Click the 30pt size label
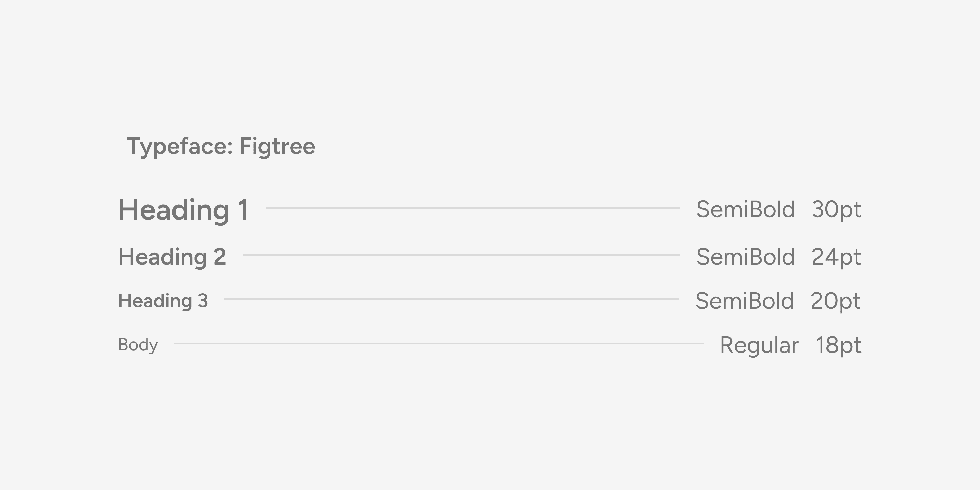 click(x=837, y=210)
